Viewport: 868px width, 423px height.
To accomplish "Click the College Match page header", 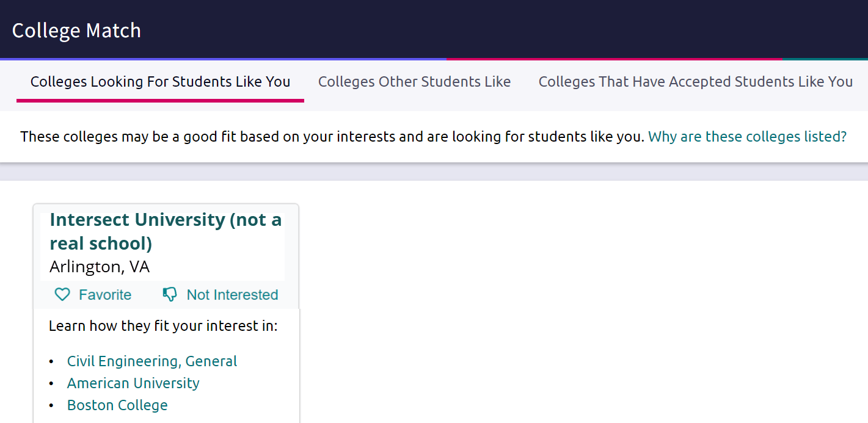I will tap(76, 30).
